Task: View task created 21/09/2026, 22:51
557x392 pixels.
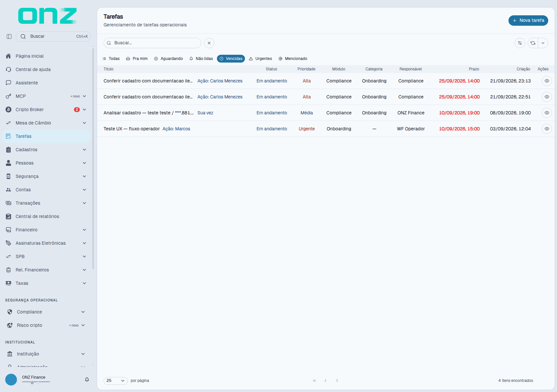Action: [x=547, y=97]
